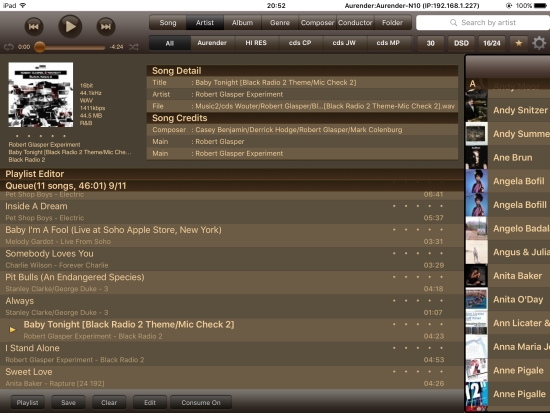The height and width of the screenshot is (413, 550).
Task: Open the settings gear icon
Action: tap(539, 43)
